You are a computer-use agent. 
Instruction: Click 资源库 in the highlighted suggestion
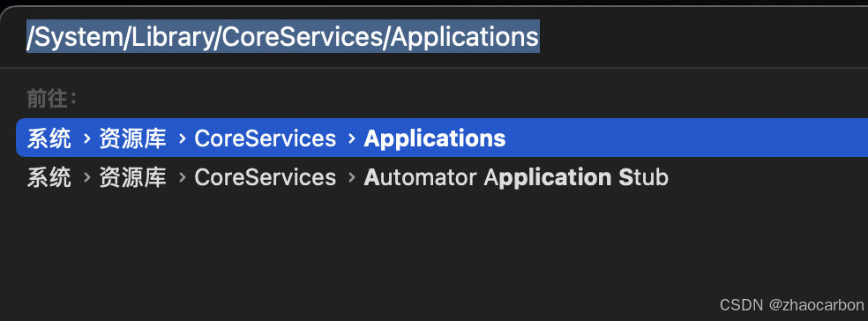pos(132,138)
